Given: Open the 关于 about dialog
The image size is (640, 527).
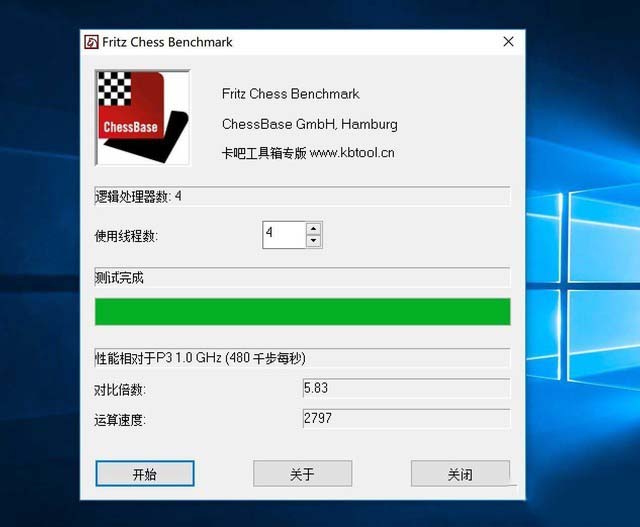Looking at the screenshot, I should tap(302, 474).
